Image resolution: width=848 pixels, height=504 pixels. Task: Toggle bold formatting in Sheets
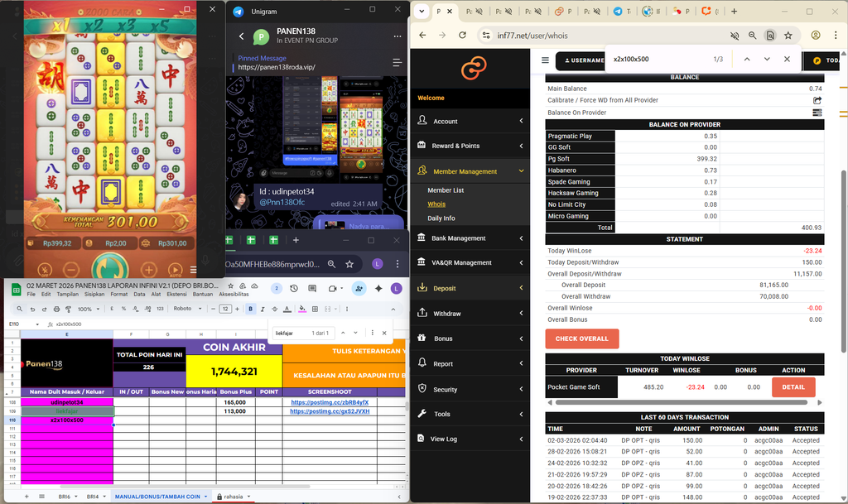point(250,309)
